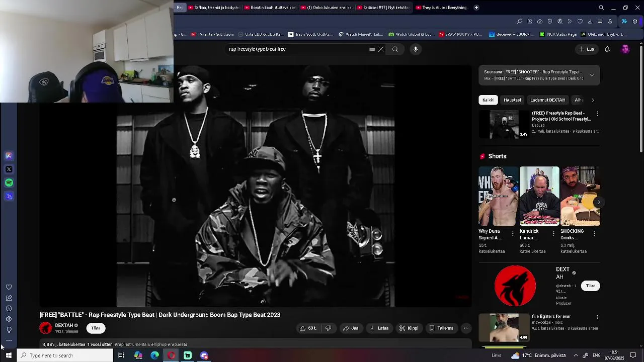The width and height of the screenshot is (644, 362).
Task: Create clip with Klippi button
Action: (x=409, y=328)
